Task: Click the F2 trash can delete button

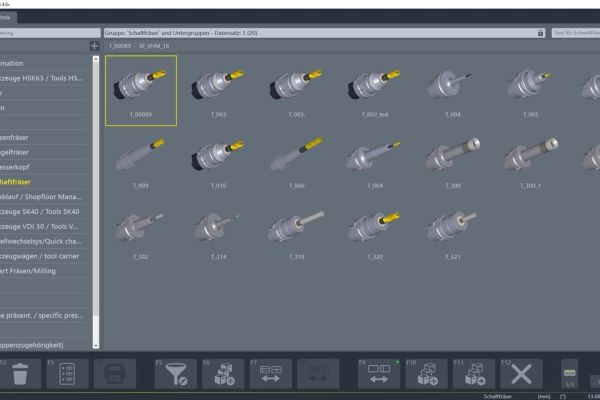Action: pos(20,374)
